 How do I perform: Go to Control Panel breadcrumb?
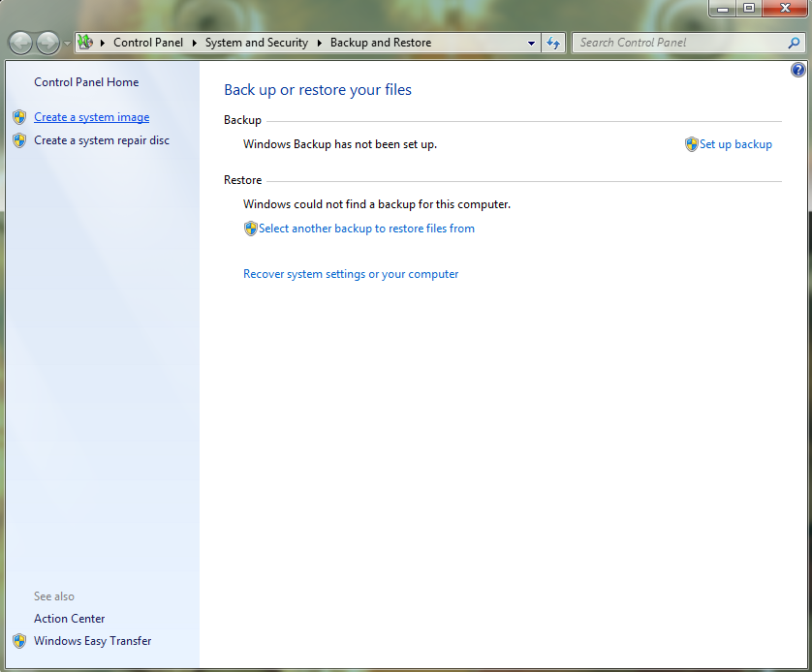[148, 43]
